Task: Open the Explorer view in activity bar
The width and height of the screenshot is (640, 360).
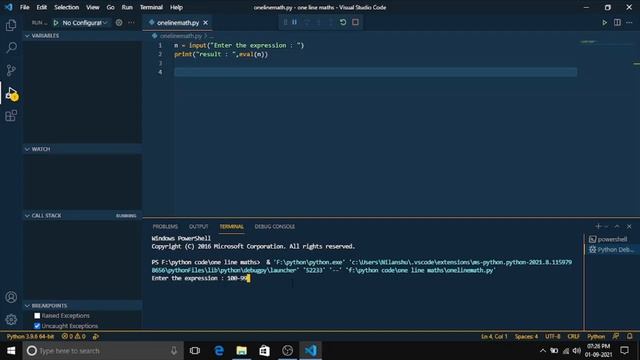Action: coord(11,25)
